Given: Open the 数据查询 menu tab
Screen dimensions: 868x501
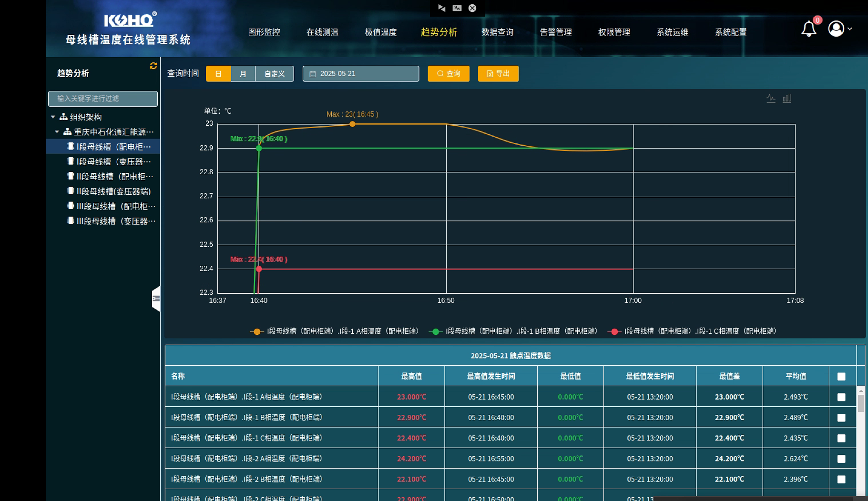Looking at the screenshot, I should point(497,32).
